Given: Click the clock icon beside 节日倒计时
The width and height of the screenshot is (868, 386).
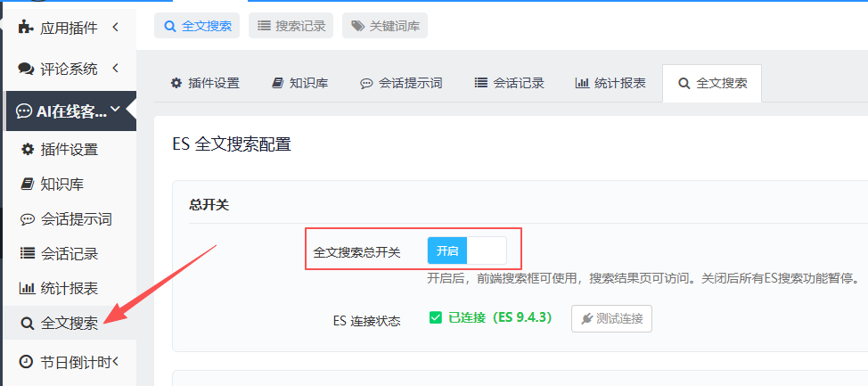Looking at the screenshot, I should 26,362.
